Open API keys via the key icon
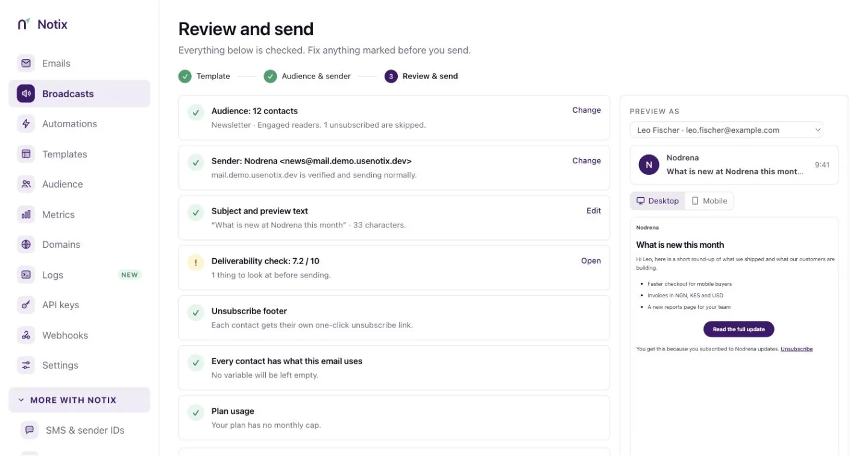 pos(26,305)
